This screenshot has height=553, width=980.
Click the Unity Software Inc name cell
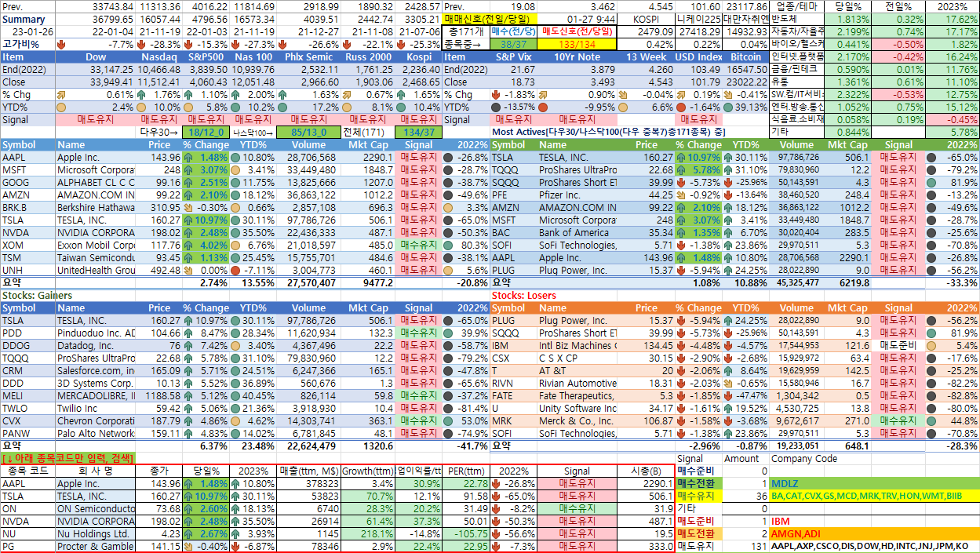point(577,409)
